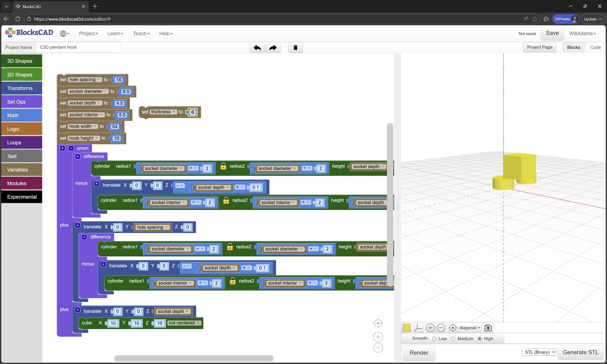Select Medium smoothness option
This screenshot has height=364, width=607.
pos(453,339)
